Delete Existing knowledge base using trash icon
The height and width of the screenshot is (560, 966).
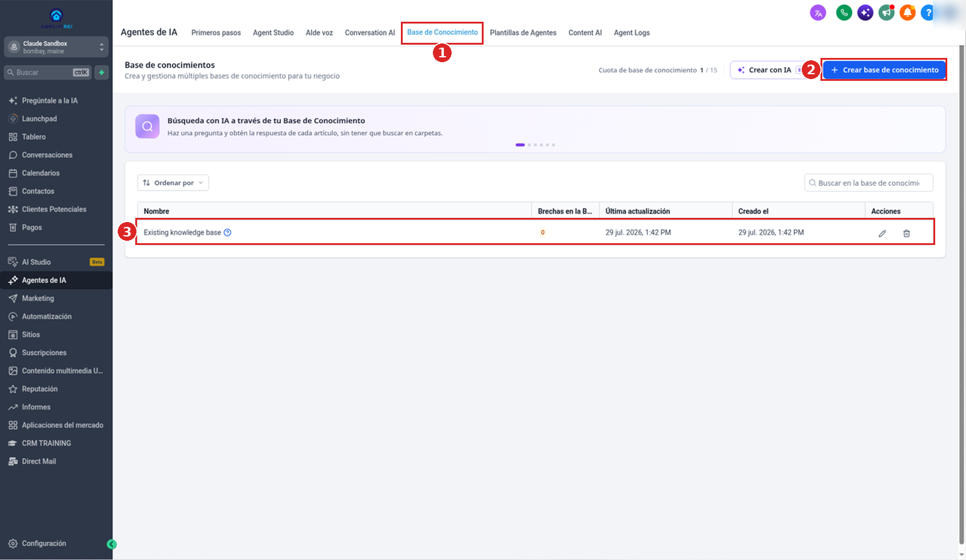pos(906,234)
